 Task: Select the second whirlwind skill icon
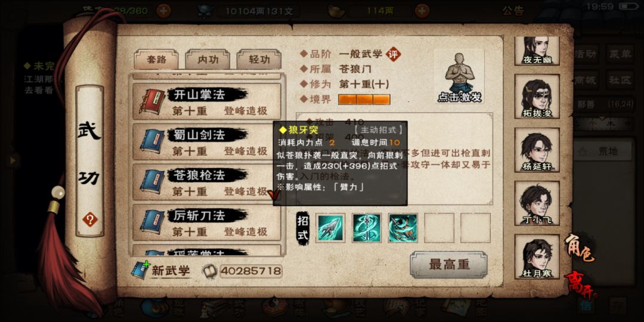click(367, 228)
